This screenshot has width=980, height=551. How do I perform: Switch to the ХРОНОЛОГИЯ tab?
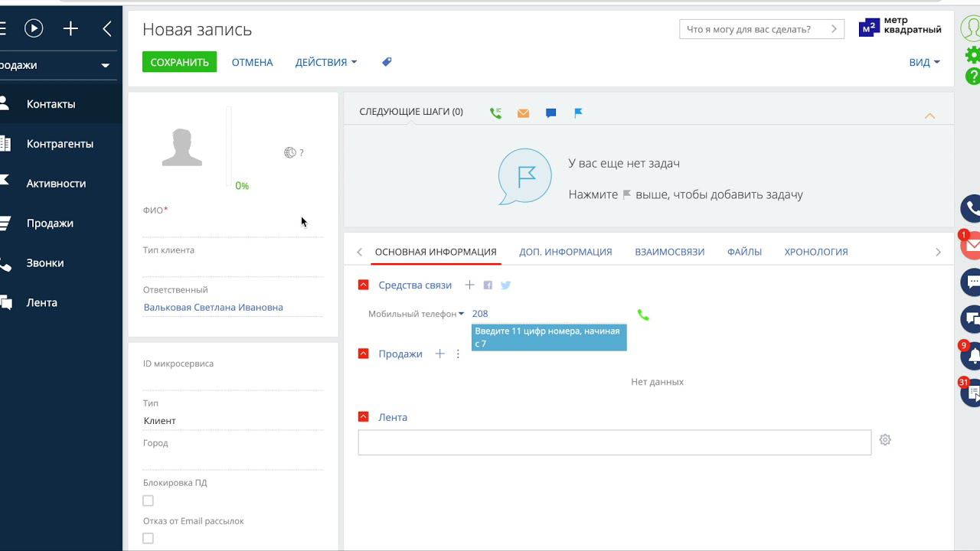pyautogui.click(x=815, y=252)
